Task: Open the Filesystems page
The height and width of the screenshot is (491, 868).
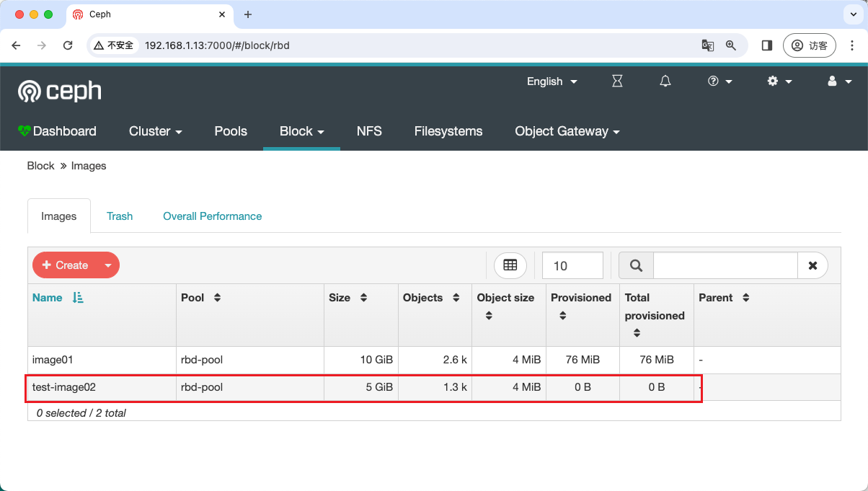Action: [x=448, y=131]
